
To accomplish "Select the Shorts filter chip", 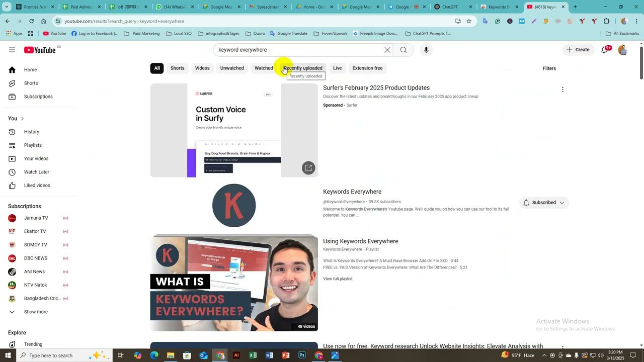I will [x=177, y=68].
